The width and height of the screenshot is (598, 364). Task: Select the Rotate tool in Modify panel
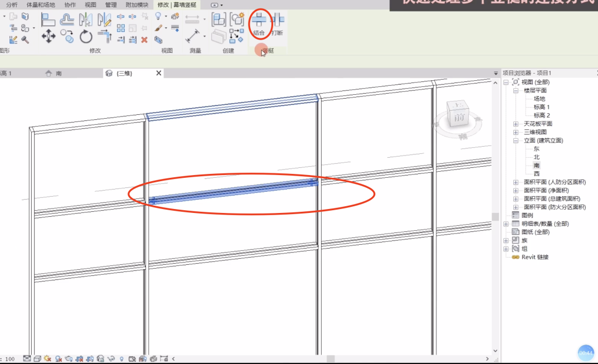click(86, 37)
